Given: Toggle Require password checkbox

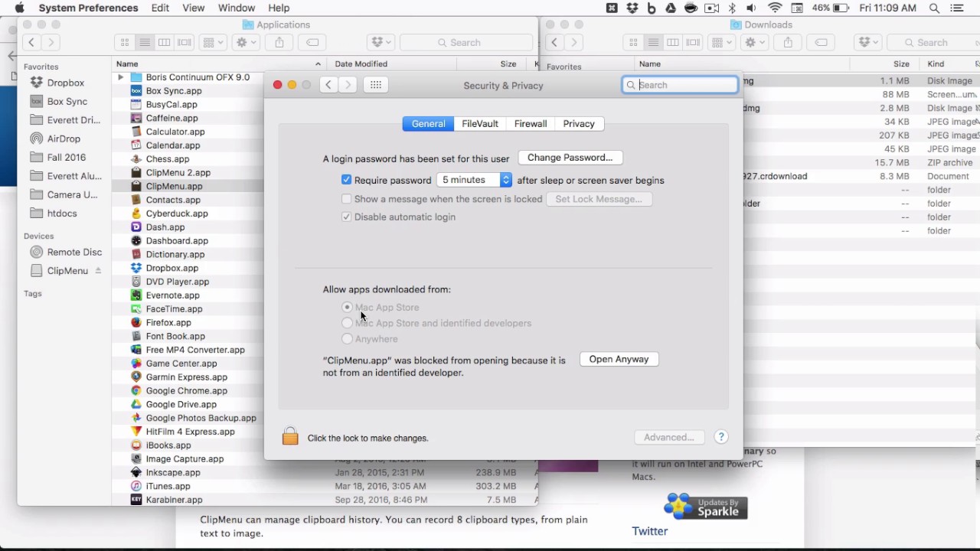Looking at the screenshot, I should coord(347,180).
